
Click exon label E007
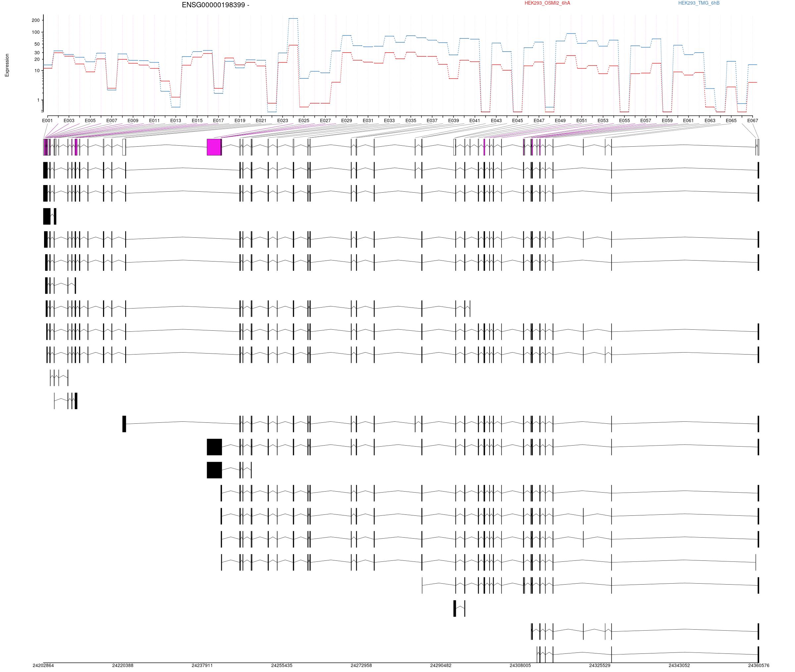click(112, 121)
